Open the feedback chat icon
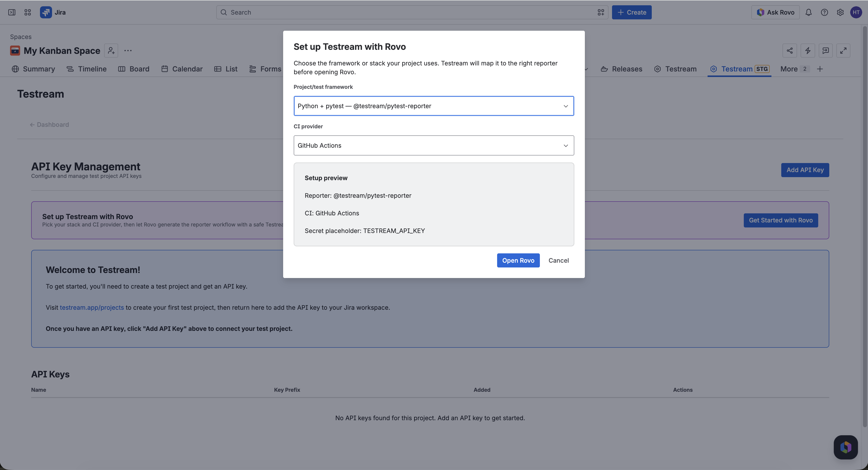 [826, 51]
